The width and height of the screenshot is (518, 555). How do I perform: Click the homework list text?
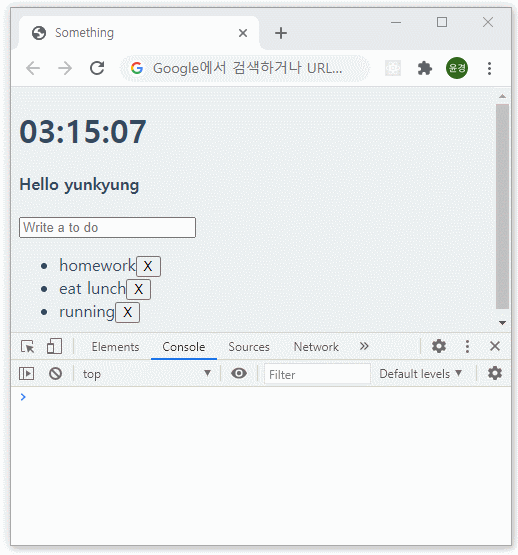[97, 265]
